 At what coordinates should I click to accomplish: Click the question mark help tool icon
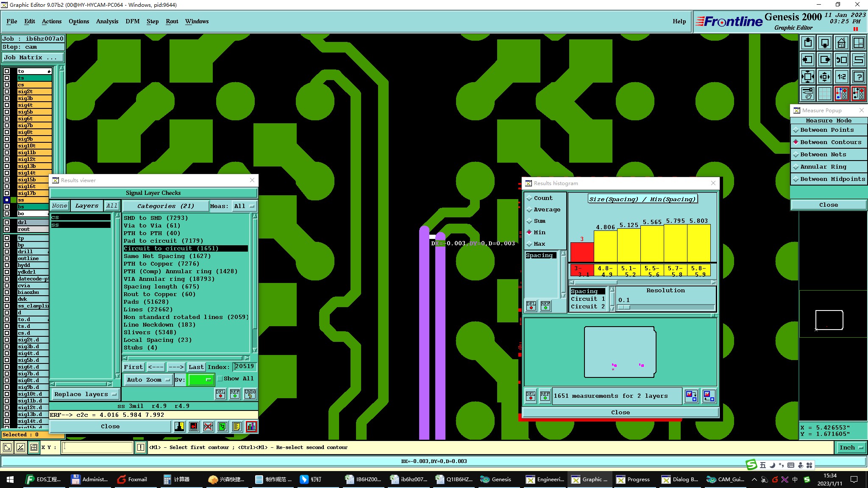pyautogui.click(x=858, y=77)
